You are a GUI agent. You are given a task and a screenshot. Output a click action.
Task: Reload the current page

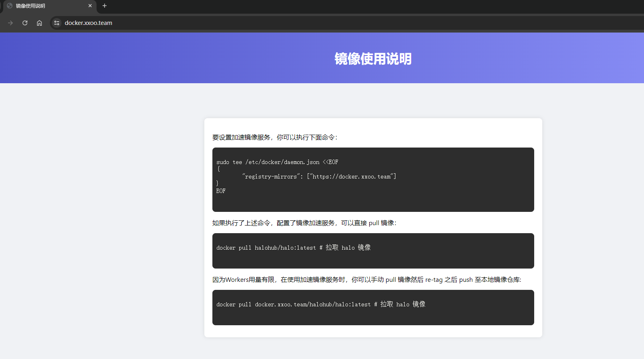coord(25,23)
